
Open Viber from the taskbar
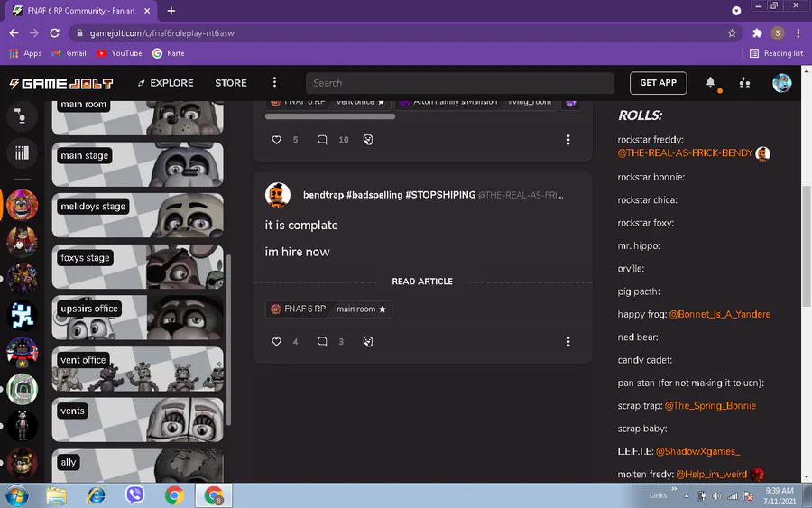[x=135, y=495]
